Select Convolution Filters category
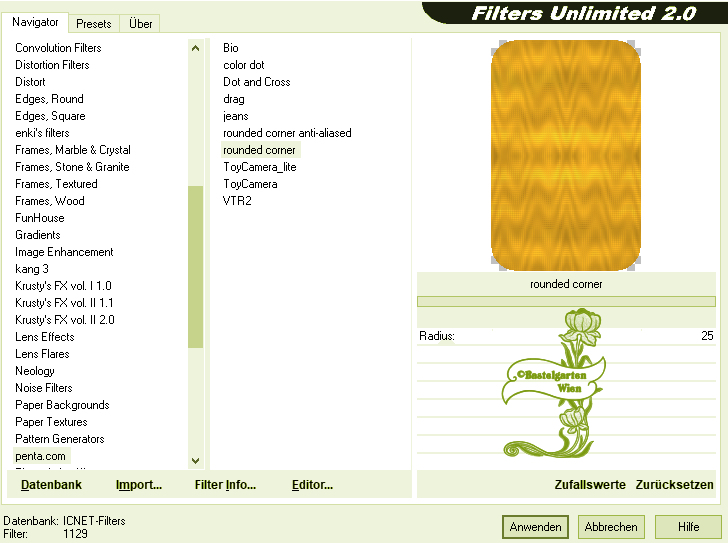This screenshot has height=543, width=728. tap(58, 48)
